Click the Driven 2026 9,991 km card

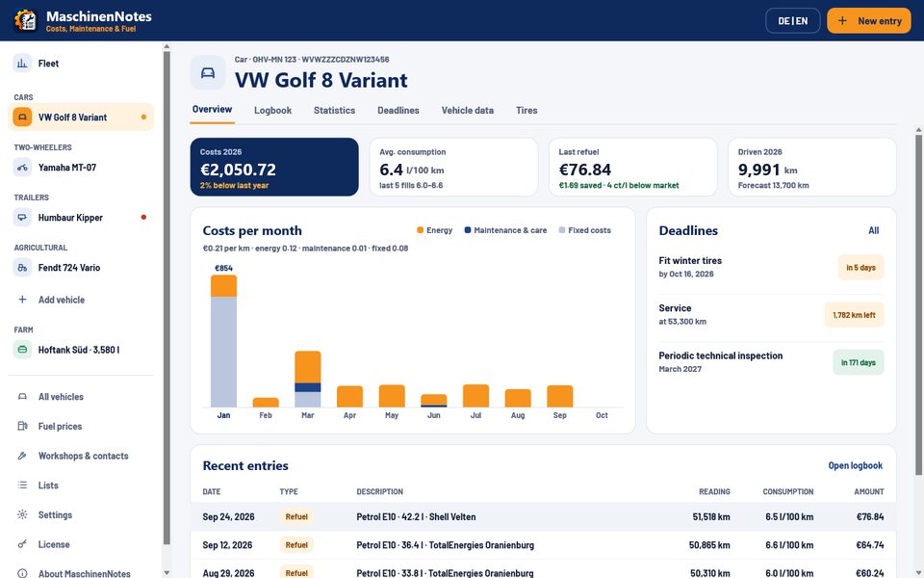(812, 167)
